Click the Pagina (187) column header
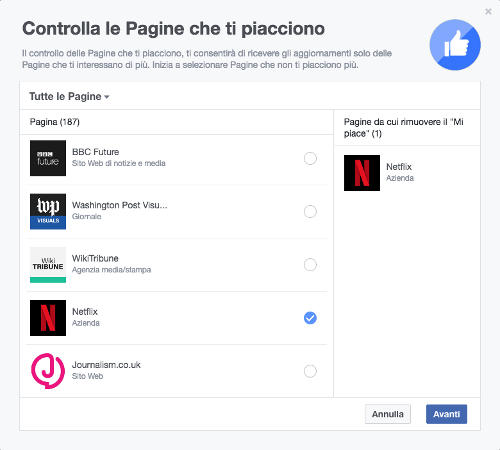 click(x=55, y=122)
